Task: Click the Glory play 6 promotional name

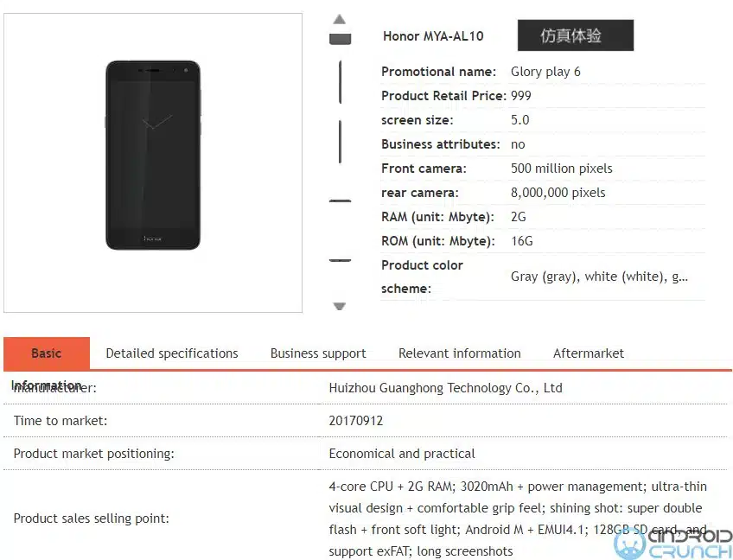Action: (x=545, y=72)
